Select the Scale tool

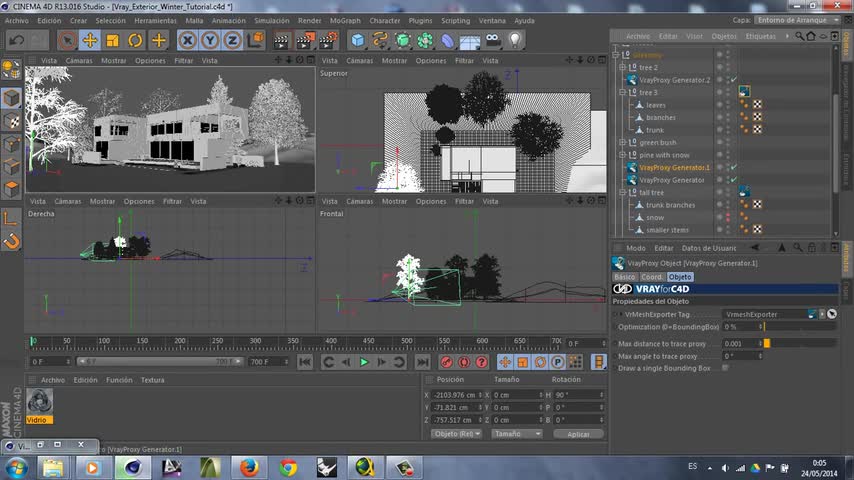[x=113, y=40]
